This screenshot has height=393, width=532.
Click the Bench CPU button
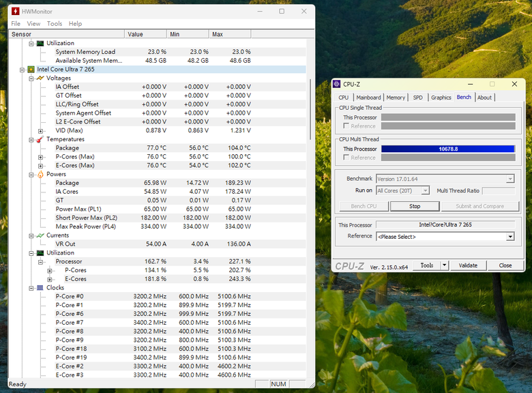point(364,206)
